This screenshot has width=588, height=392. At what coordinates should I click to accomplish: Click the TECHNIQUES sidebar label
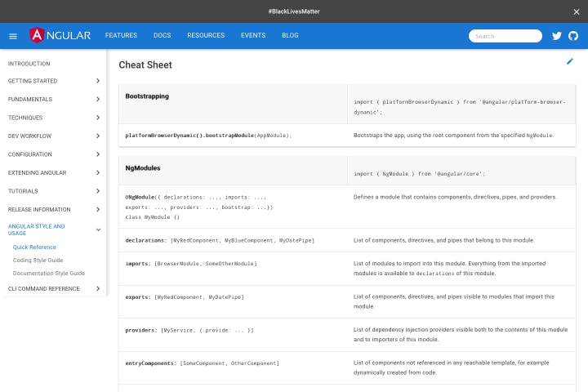pos(25,118)
